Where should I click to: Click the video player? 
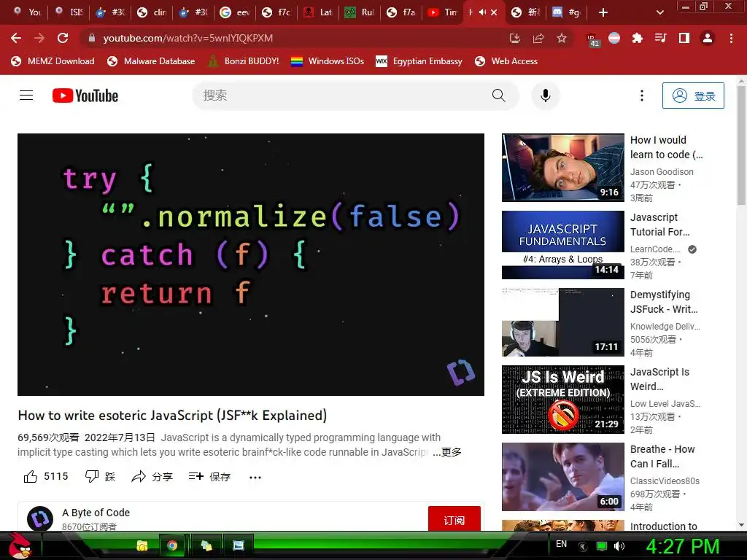[x=251, y=264]
